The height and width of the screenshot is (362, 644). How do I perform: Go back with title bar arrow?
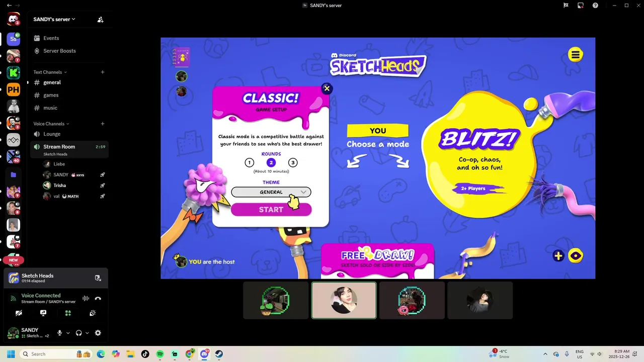coord(9,5)
